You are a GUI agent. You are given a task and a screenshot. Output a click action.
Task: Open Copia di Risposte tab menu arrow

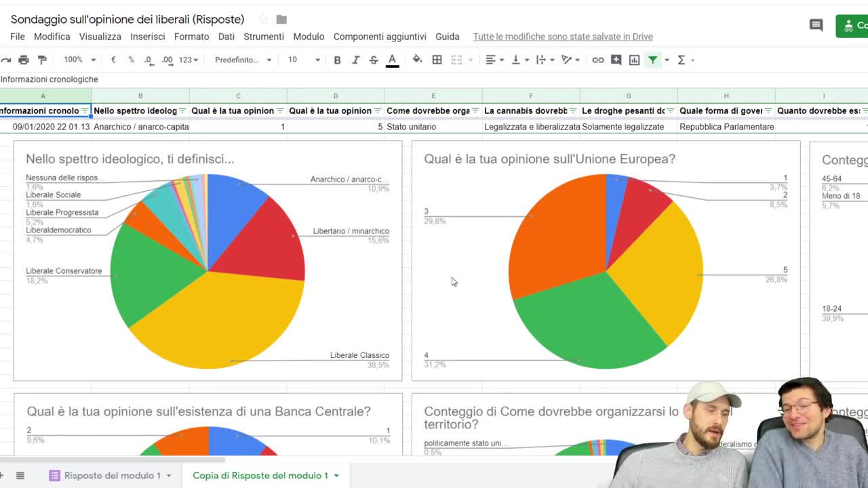(x=336, y=476)
